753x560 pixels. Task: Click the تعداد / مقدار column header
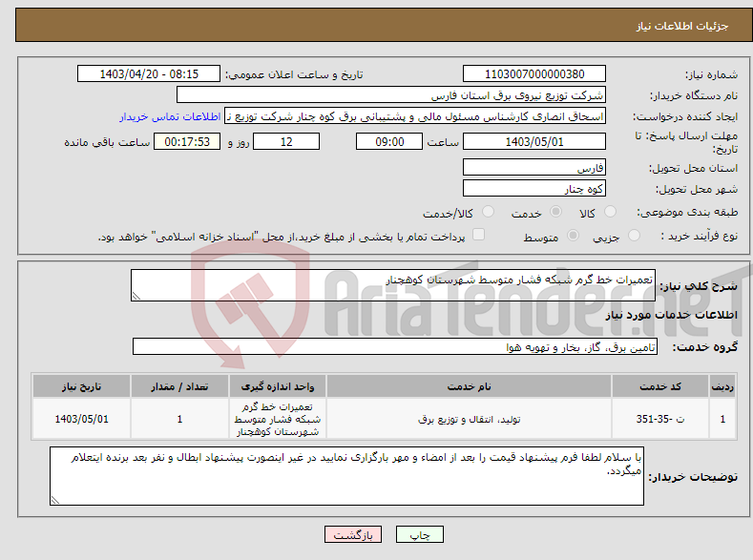[179, 386]
